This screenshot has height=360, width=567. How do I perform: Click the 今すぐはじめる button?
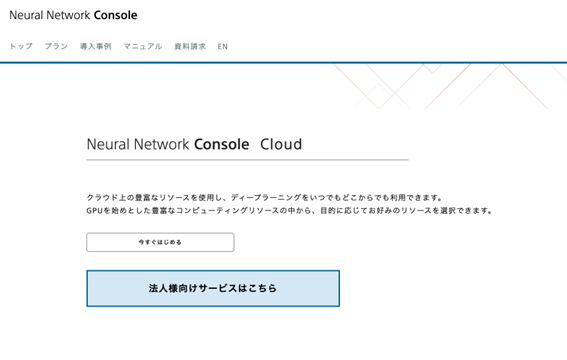(x=160, y=242)
